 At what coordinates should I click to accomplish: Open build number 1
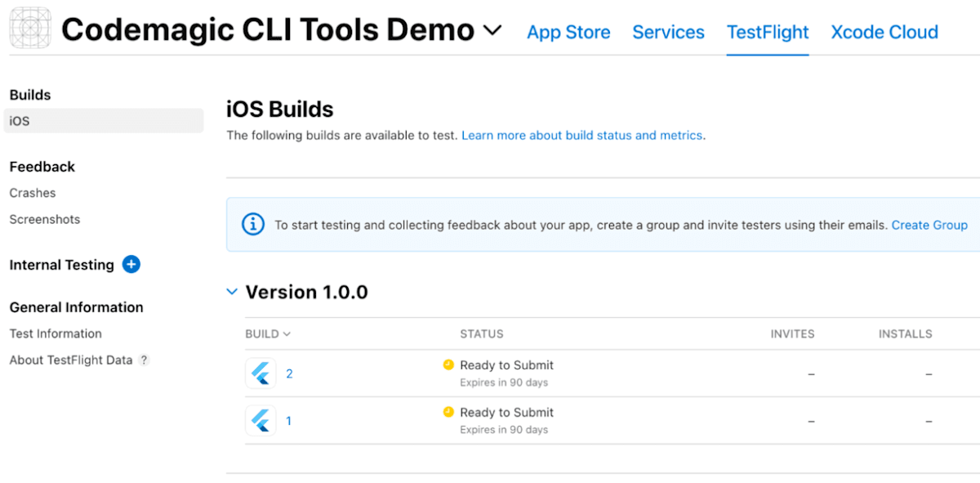288,421
